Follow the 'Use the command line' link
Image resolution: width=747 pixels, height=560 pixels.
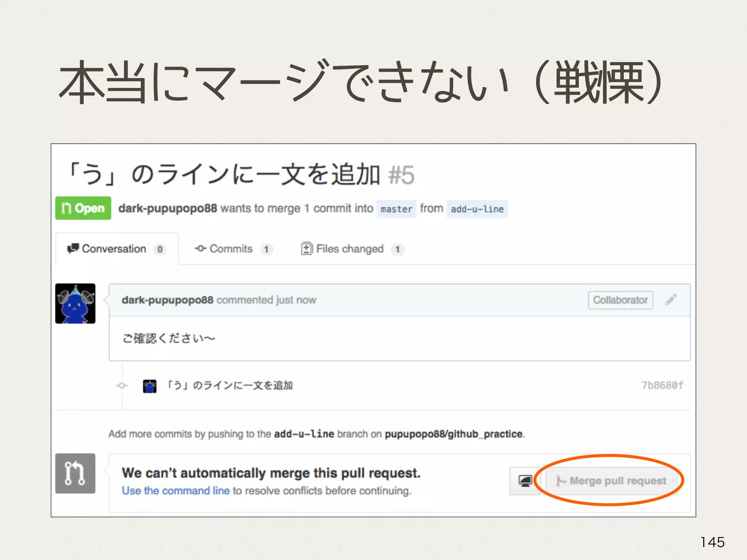coord(175,491)
